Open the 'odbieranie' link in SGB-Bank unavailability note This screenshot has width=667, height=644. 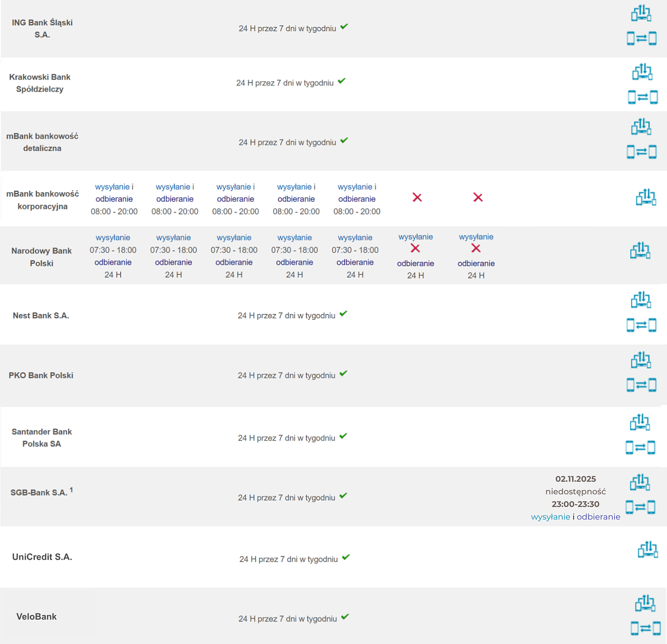[x=598, y=517]
